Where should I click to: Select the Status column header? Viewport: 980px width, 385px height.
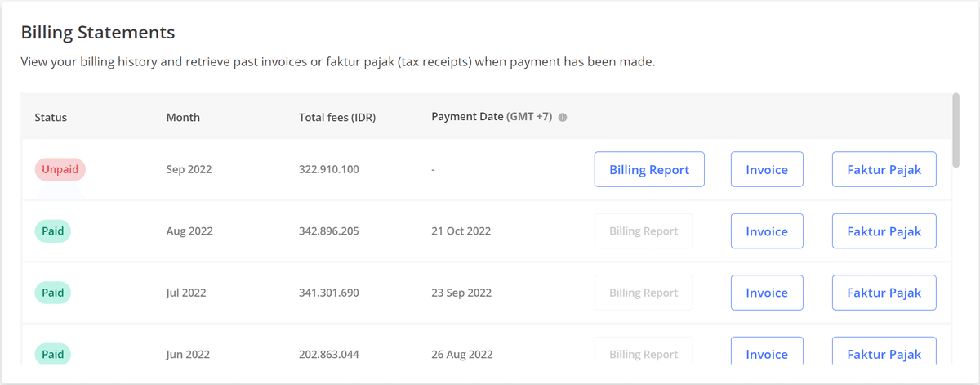tap(51, 117)
